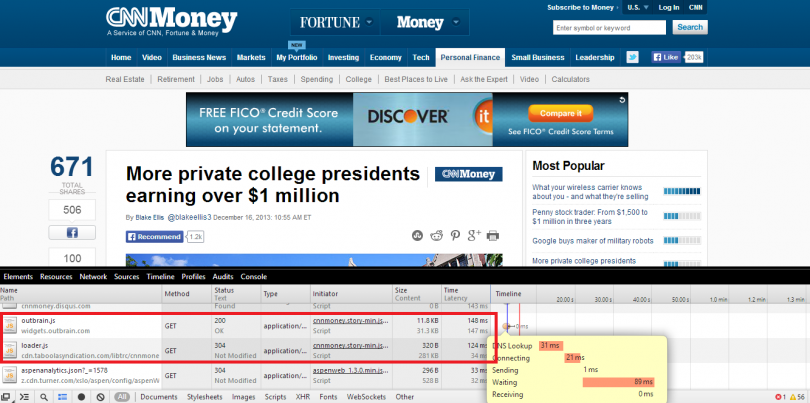This screenshot has height=403, width=810.
Task: Open the Penny stock trader story link
Action: (x=590, y=216)
